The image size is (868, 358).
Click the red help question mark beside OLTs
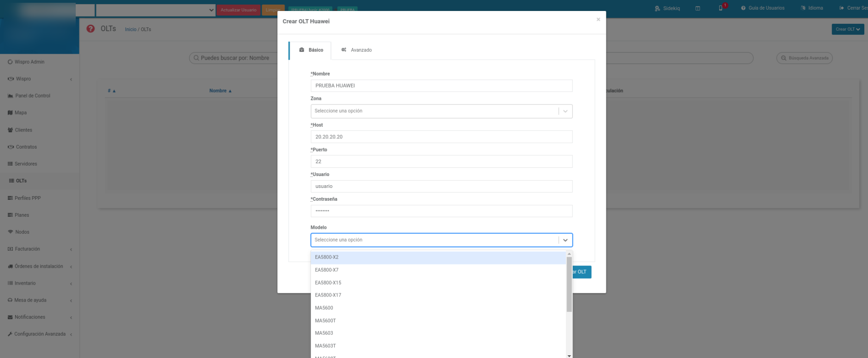click(90, 29)
